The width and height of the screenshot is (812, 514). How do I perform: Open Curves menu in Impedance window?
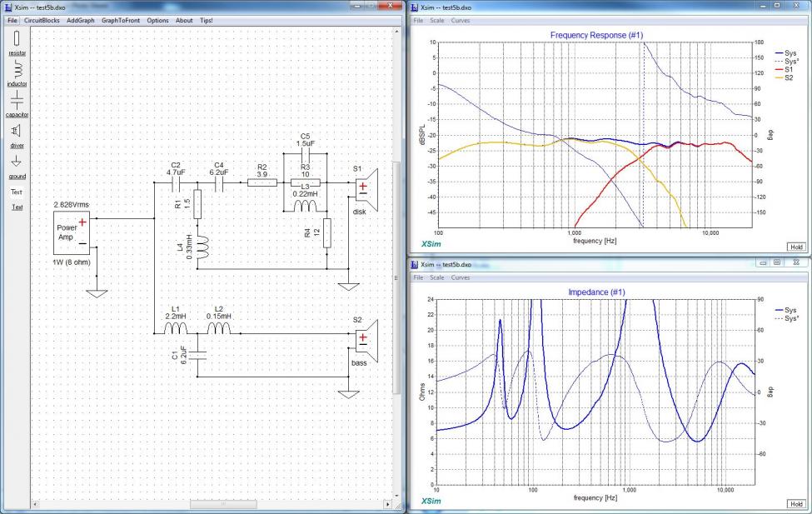(461, 277)
